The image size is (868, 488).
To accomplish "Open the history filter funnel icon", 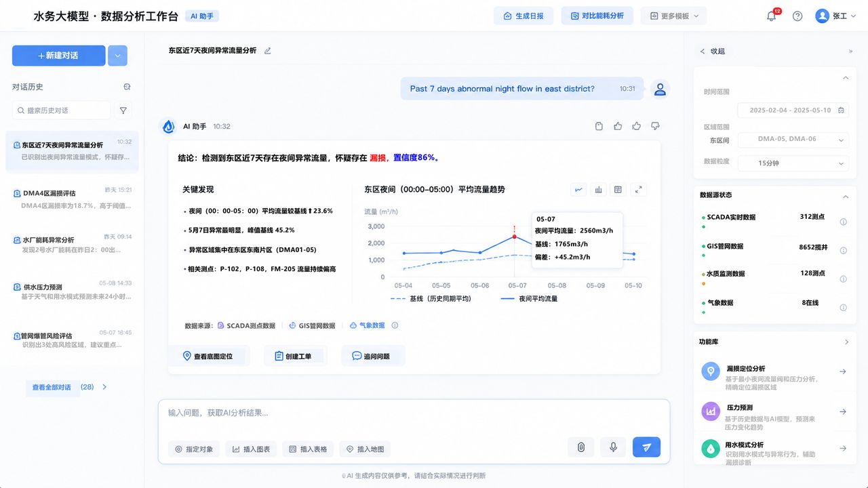I will 123,110.
